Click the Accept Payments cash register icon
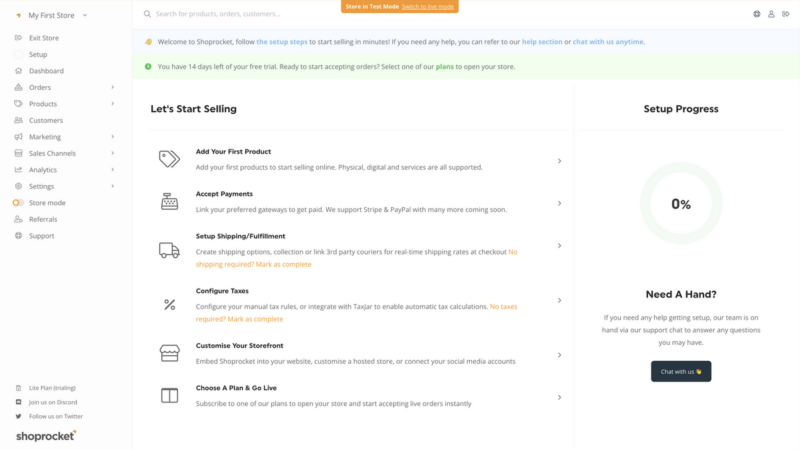 (x=169, y=202)
